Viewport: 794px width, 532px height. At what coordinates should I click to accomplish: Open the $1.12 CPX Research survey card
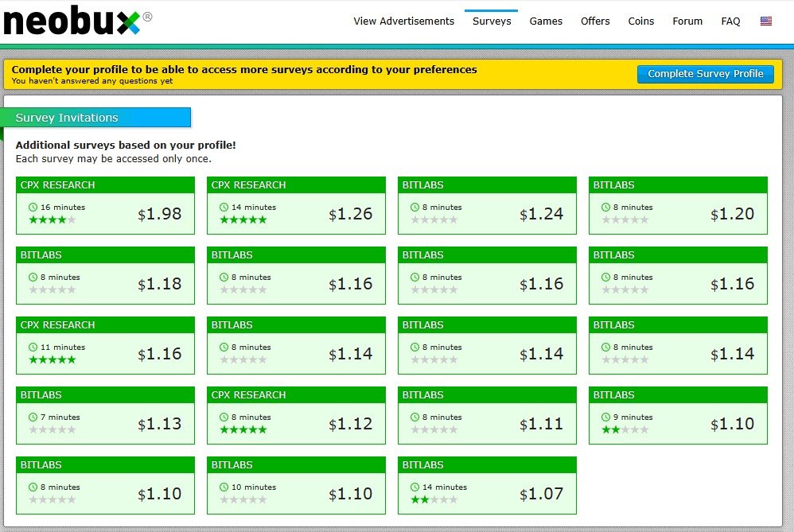point(296,414)
